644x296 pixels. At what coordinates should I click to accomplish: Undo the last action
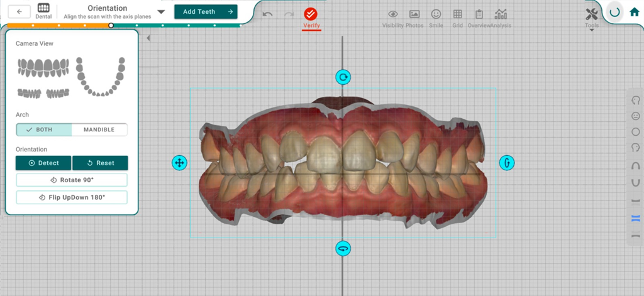(267, 14)
